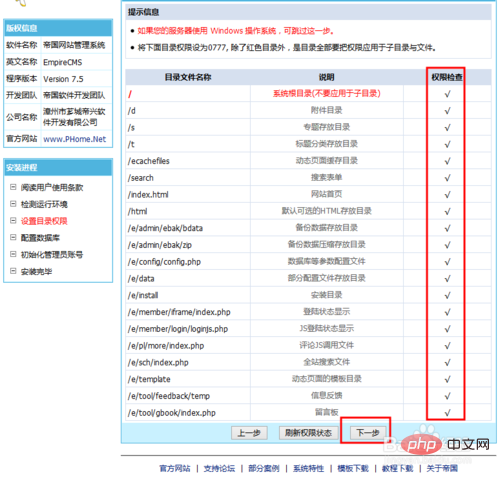Click the box icon beside 安装完毕
This screenshot has width=500, height=477.
(13, 271)
